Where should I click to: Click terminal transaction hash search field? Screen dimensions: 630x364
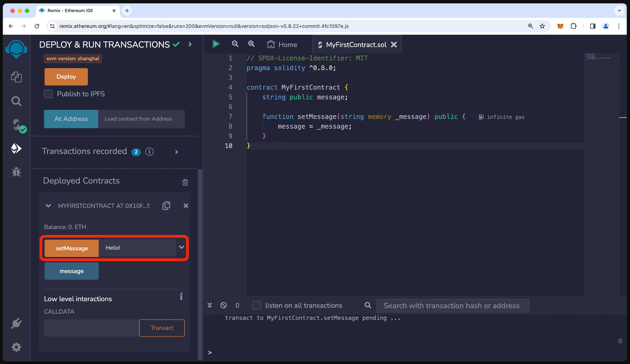tap(453, 306)
